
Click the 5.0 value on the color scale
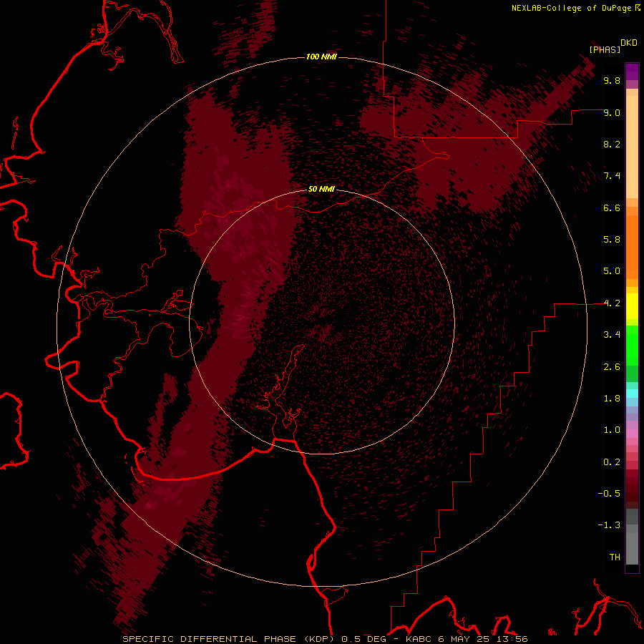coord(612,271)
